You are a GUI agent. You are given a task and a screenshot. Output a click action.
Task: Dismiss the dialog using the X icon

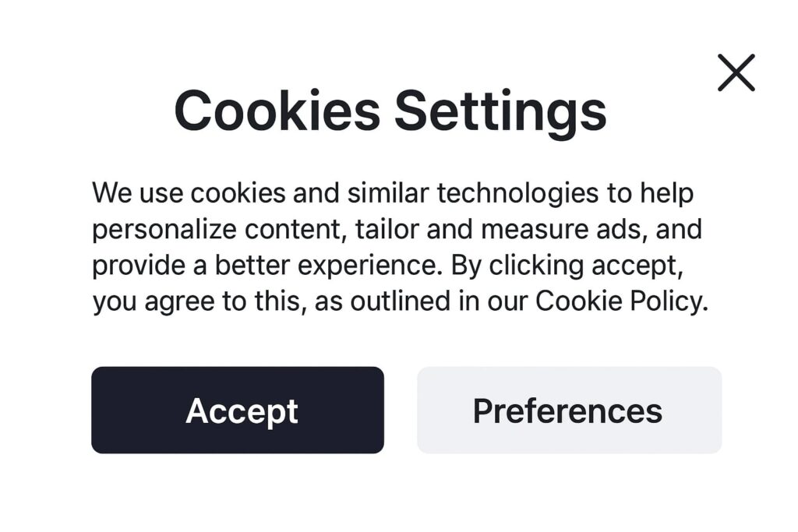click(x=736, y=73)
